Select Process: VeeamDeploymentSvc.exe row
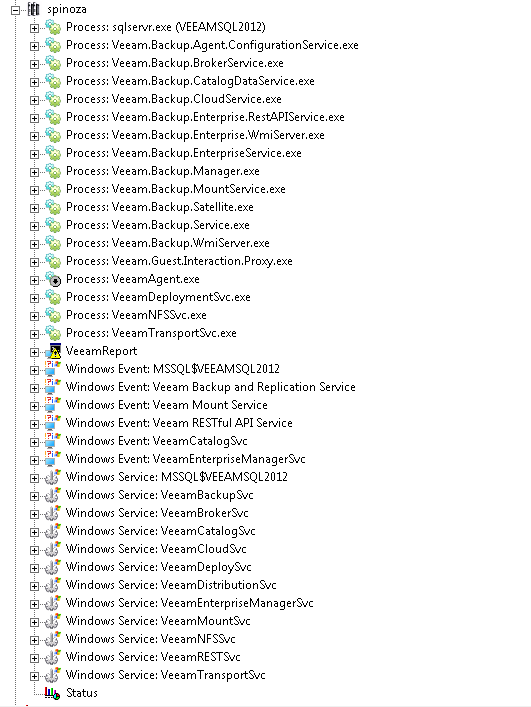Image resolution: width=531 pixels, height=707 pixels. (x=158, y=297)
